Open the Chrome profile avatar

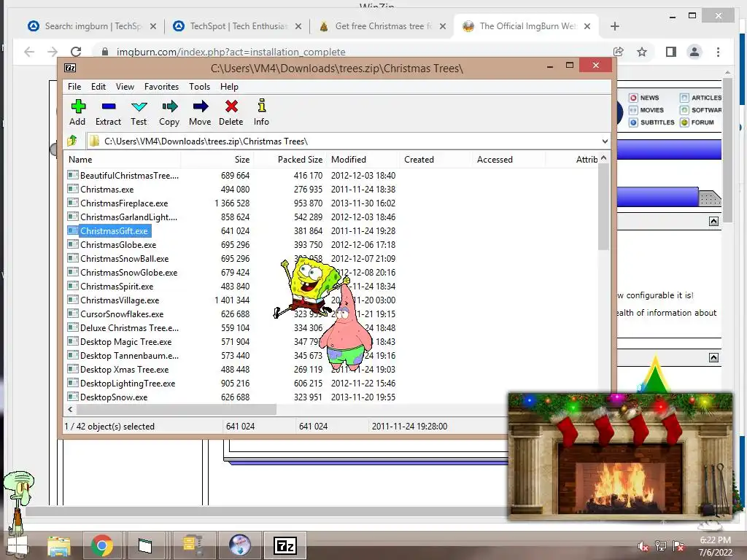tap(694, 52)
